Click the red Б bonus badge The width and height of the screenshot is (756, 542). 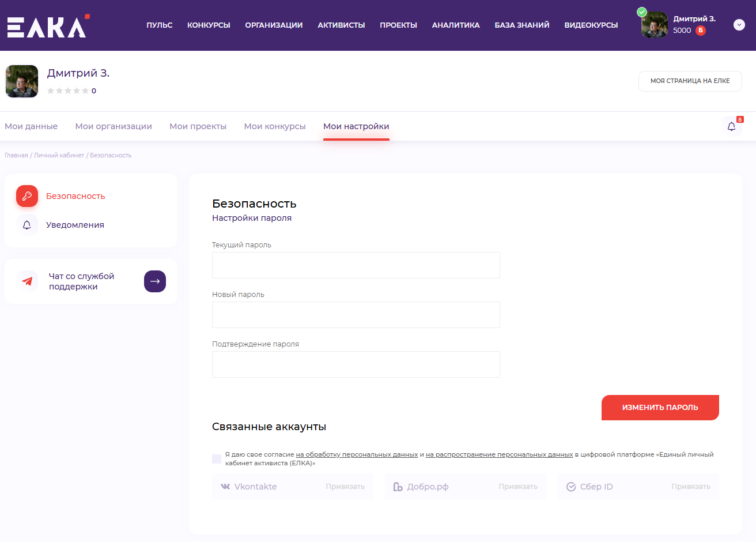pos(701,31)
